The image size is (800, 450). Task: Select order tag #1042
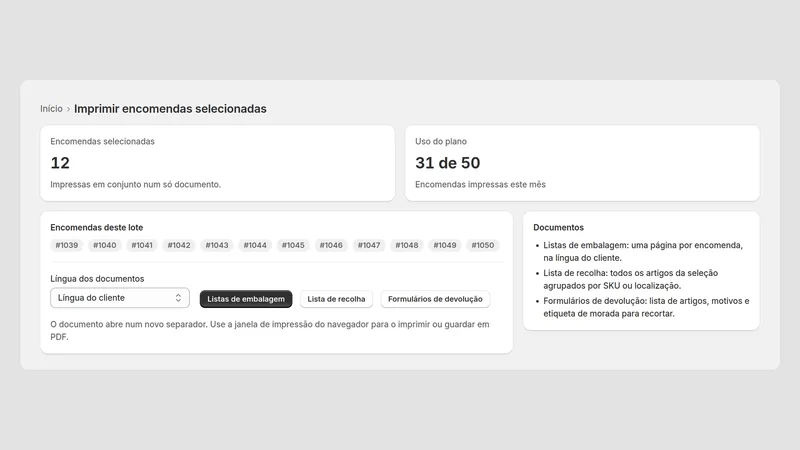coord(179,245)
